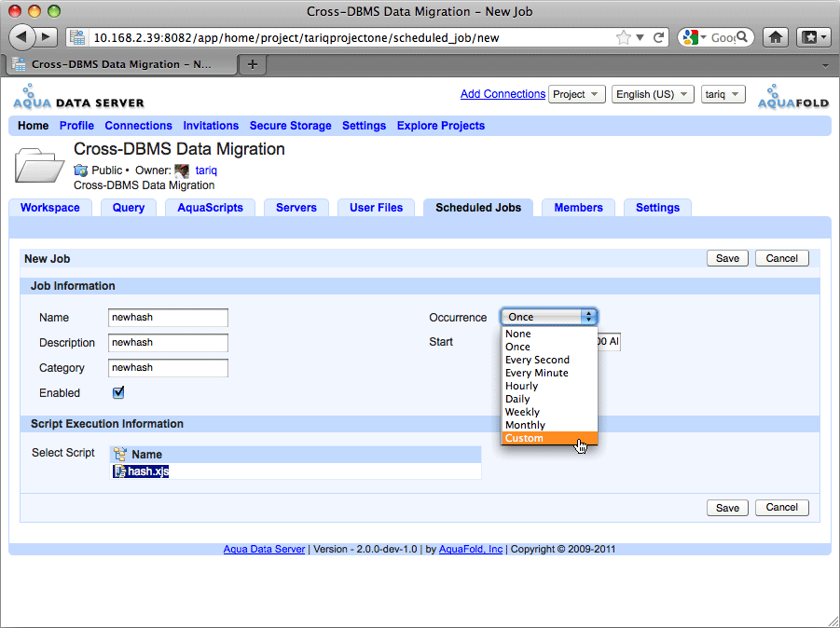Click the site identity icon in address bar

tap(77, 37)
